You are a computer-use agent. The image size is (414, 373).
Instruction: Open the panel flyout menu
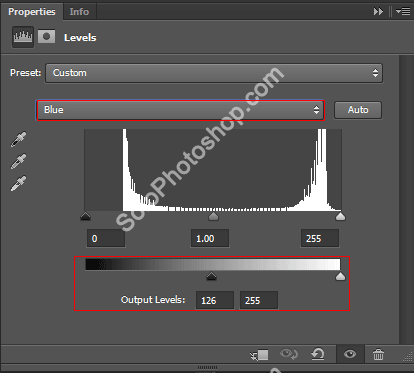click(403, 12)
